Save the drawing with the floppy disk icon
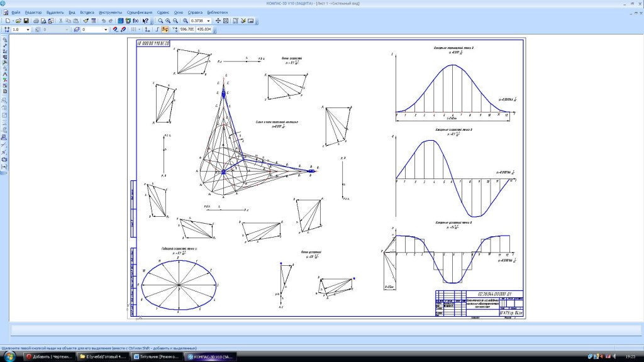 [26, 21]
